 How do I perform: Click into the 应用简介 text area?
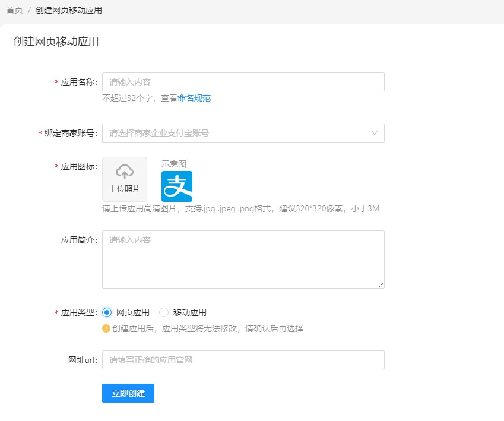(x=243, y=259)
